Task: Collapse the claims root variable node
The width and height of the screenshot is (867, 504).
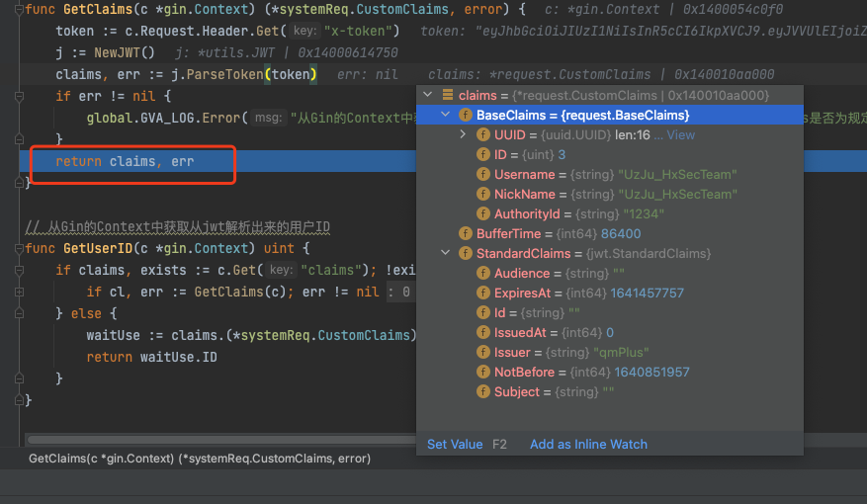Action: click(x=427, y=95)
